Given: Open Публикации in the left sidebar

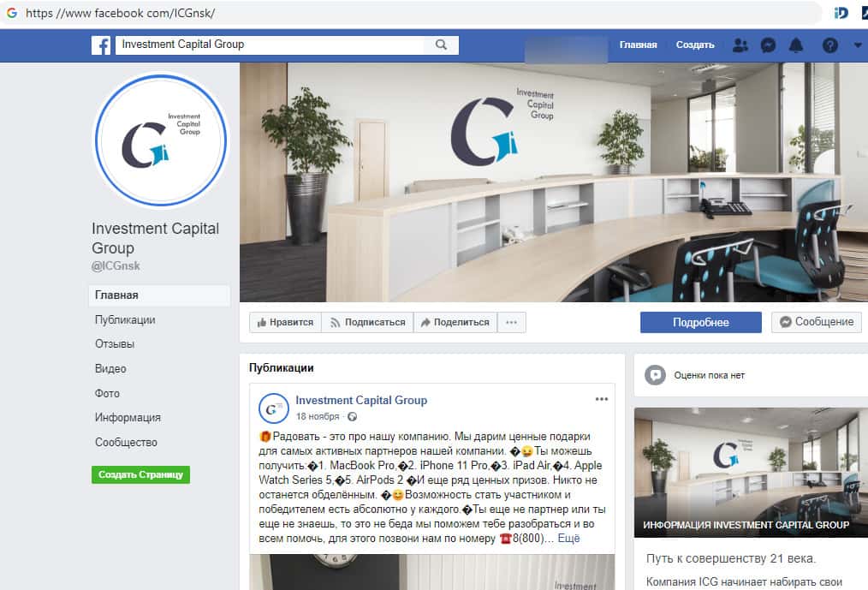Looking at the screenshot, I should (x=125, y=319).
